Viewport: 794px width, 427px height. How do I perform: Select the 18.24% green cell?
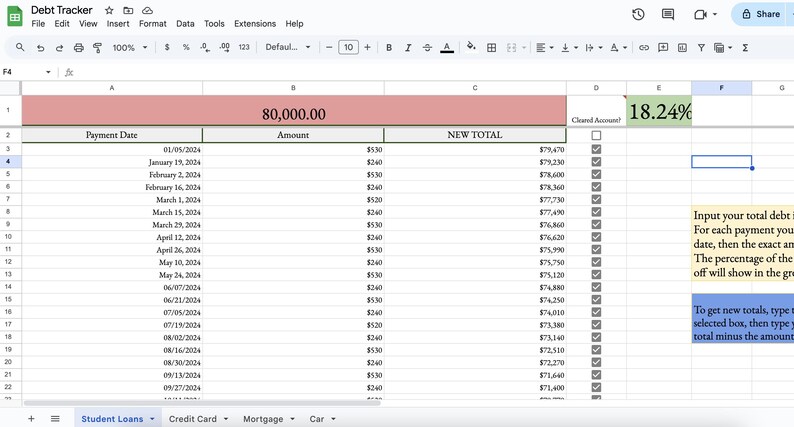(659, 110)
